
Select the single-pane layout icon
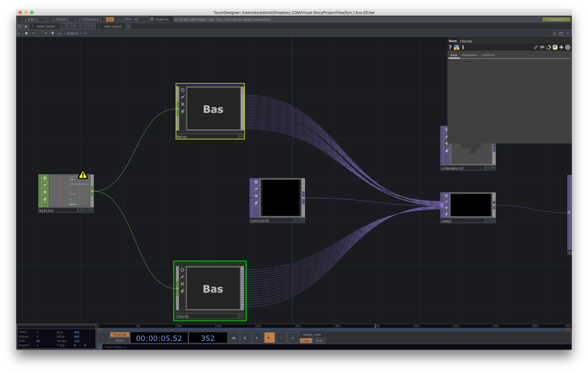click(x=63, y=26)
